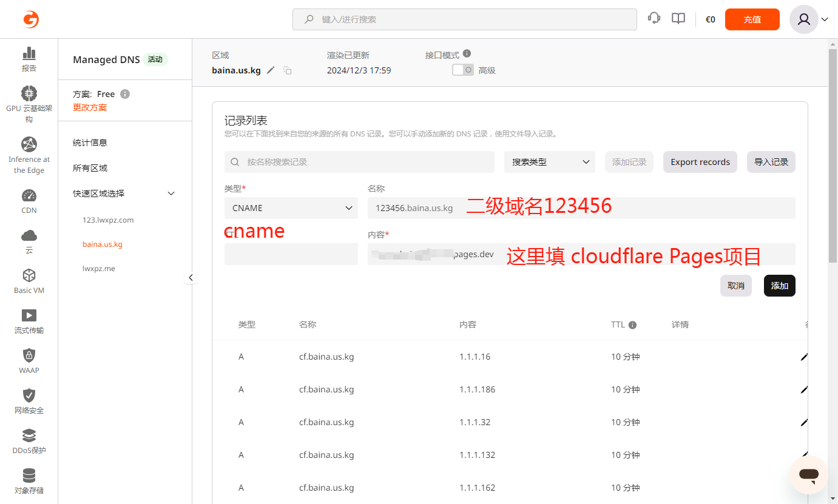Copy zone name with the copy icon
Screen dimensions: 838x504
tap(288, 70)
